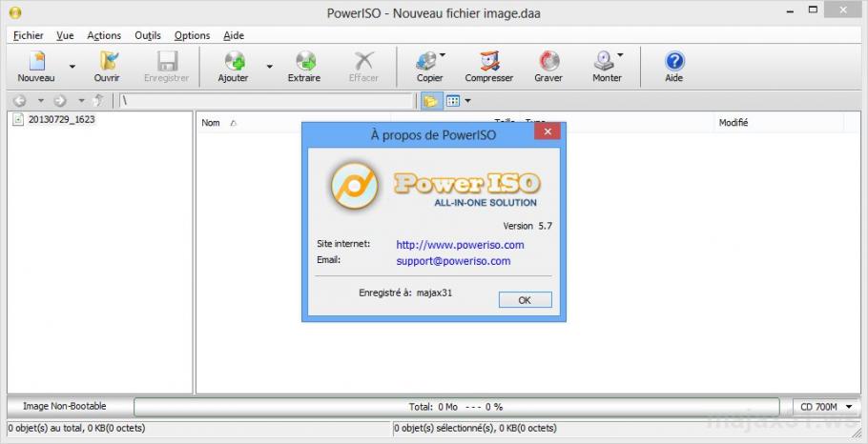
Task: Open the Aide menu
Action: [x=234, y=35]
